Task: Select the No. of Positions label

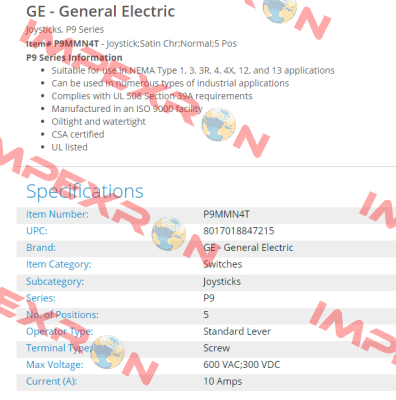Action: click(x=62, y=315)
